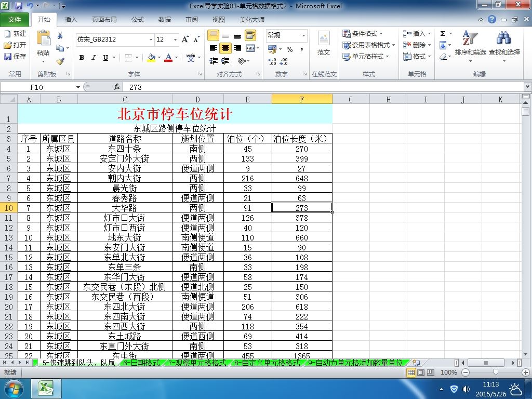Align cell text to the left

(x=214, y=48)
